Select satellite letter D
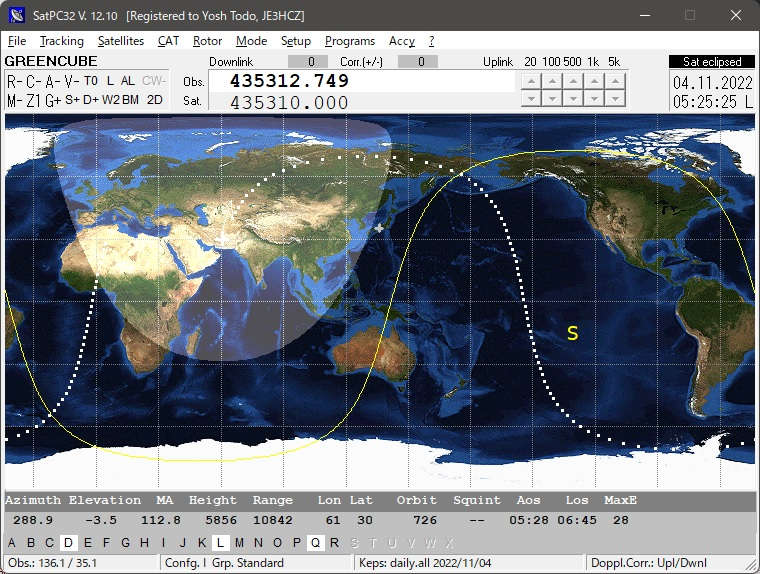This screenshot has width=760, height=574. pyautogui.click(x=68, y=543)
